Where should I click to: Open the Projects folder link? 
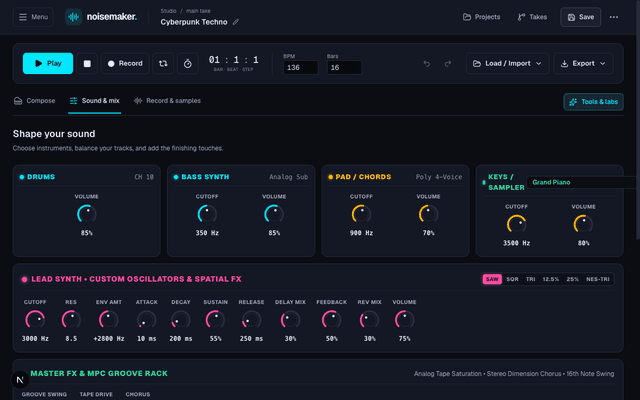(x=481, y=17)
